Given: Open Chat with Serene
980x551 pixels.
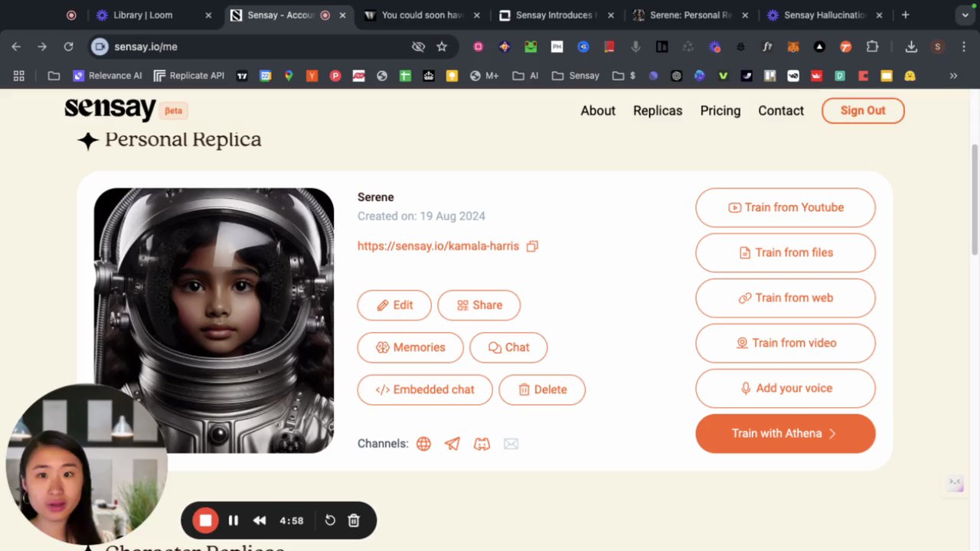Looking at the screenshot, I should pos(508,347).
